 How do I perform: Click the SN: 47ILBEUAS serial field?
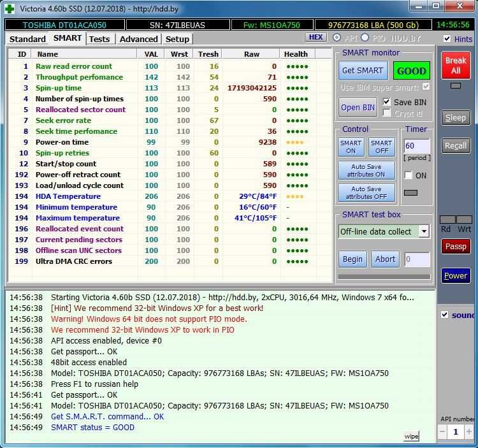click(178, 25)
